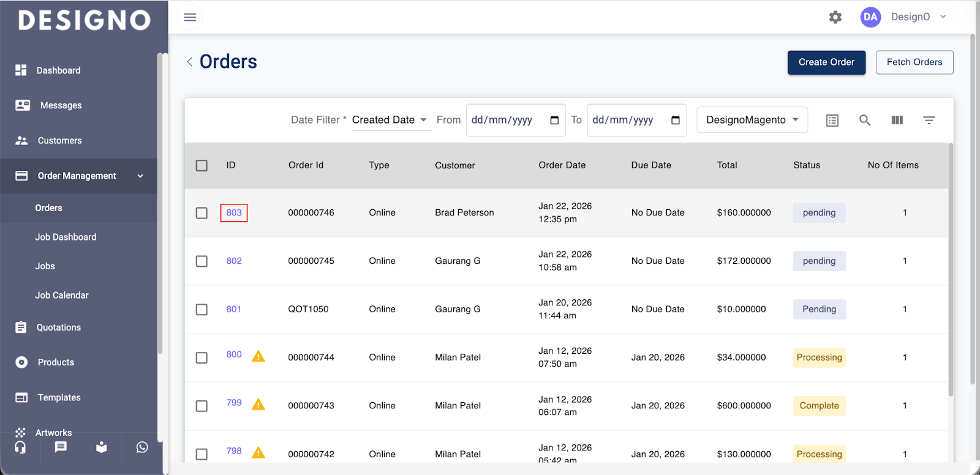Screen dimensions: 980x475
Task: Open order link 802
Action: coord(234,261)
